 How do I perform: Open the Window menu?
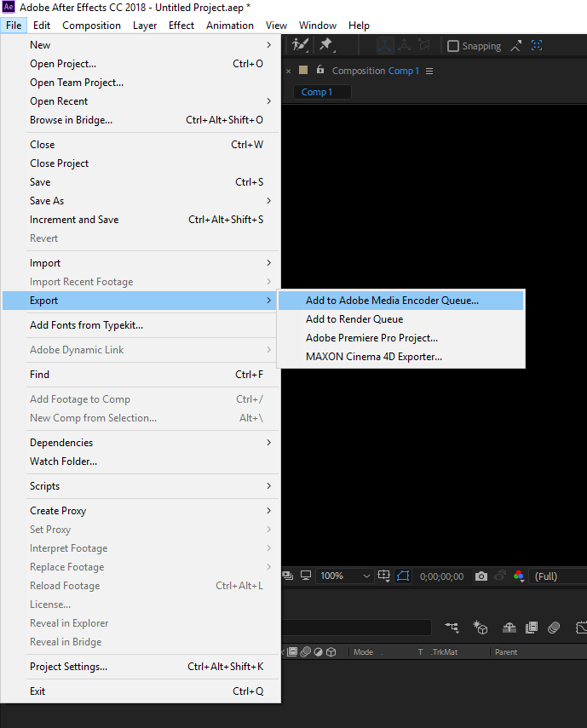coord(318,26)
